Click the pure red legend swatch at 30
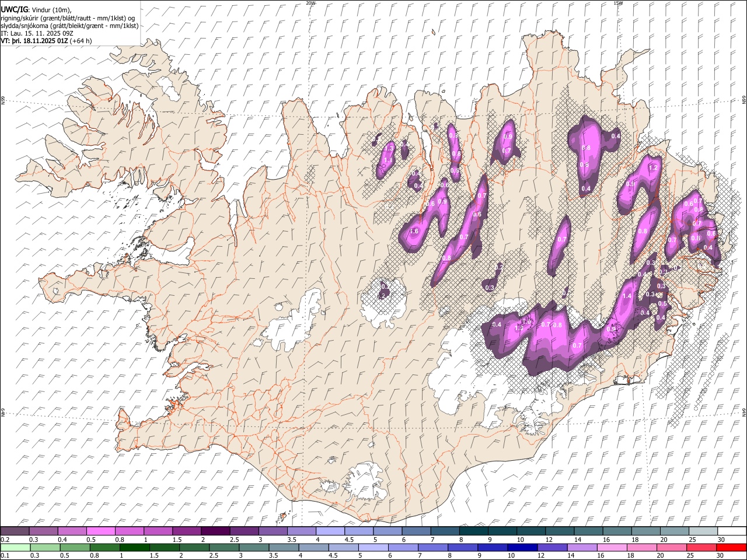 click(731, 548)
